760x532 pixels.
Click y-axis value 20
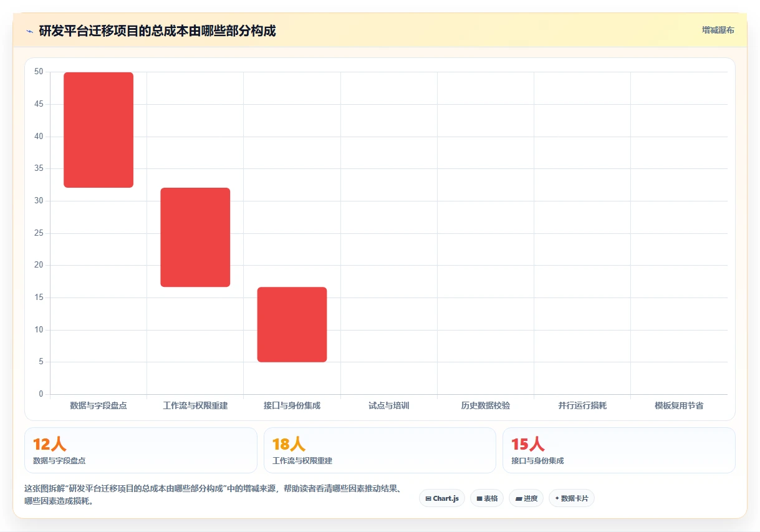pyautogui.click(x=39, y=265)
